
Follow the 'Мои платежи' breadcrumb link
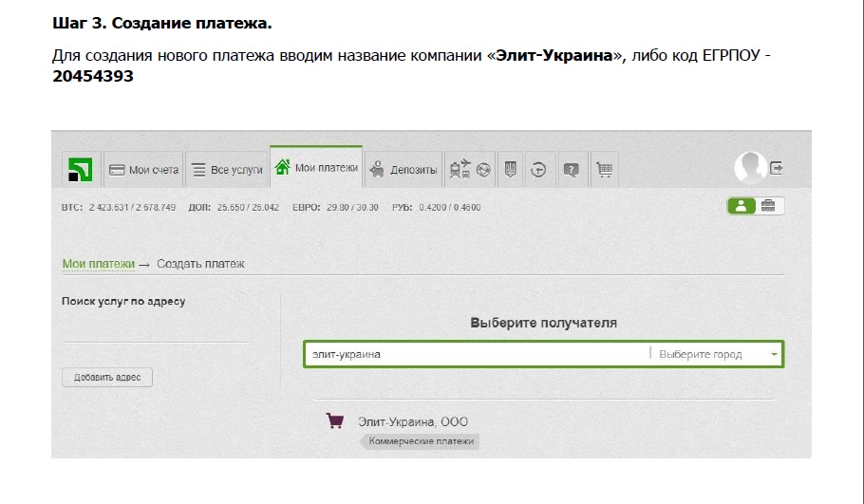(94, 264)
